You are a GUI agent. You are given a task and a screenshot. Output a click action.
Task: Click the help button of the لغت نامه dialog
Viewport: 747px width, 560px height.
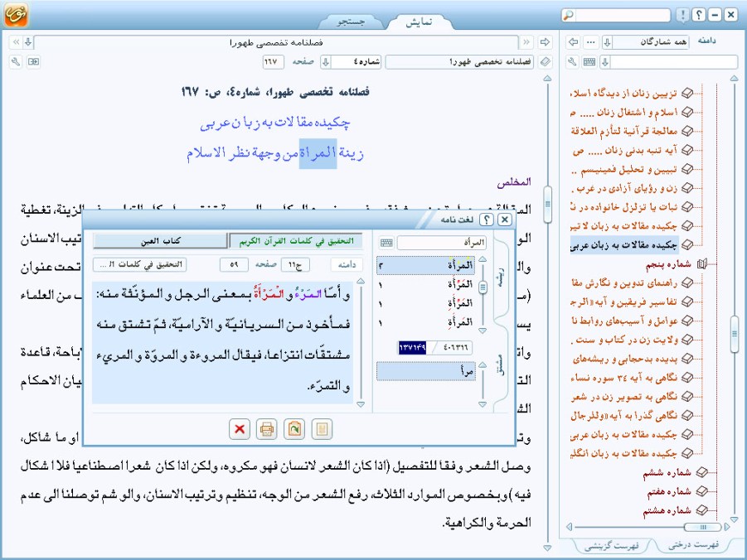pos(486,220)
